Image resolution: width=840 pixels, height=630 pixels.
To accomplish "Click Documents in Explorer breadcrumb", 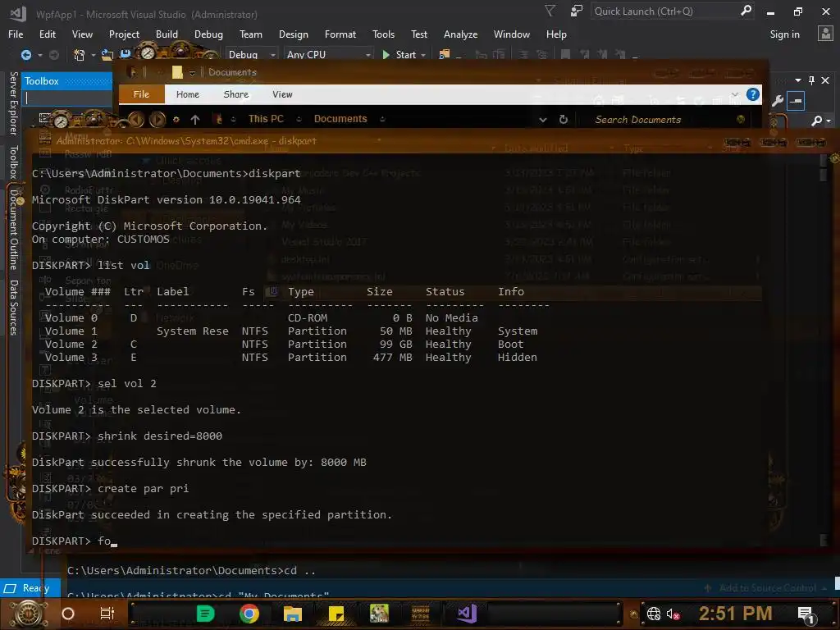I will 340,119.
